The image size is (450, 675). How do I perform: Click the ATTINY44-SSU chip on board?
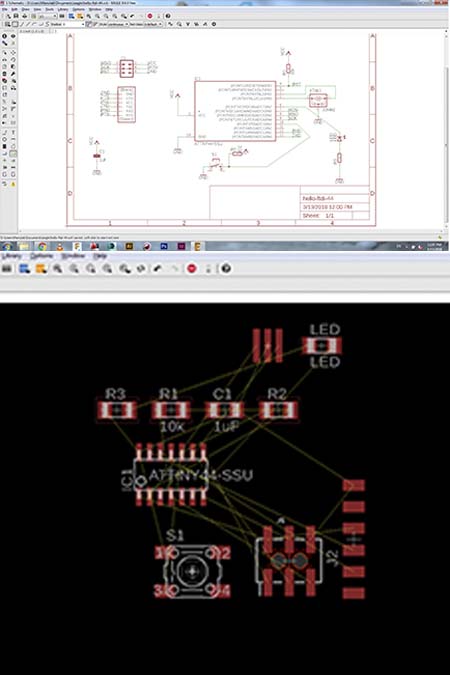point(171,475)
